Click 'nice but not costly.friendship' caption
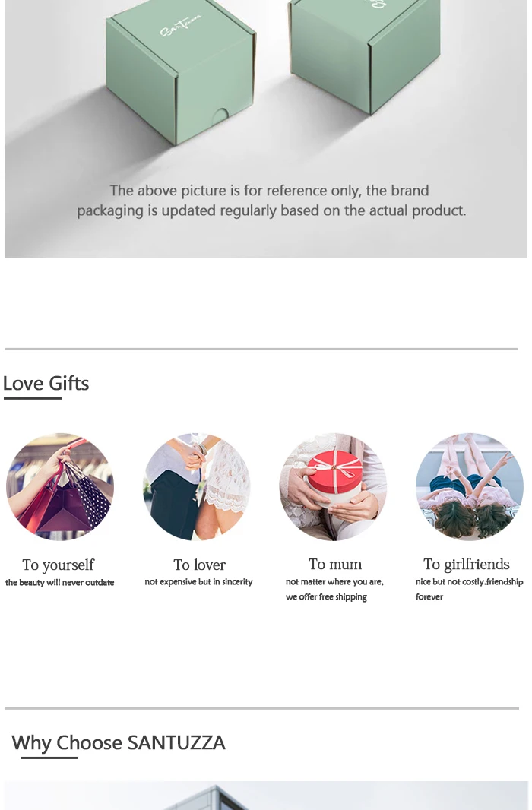The image size is (532, 810). (x=470, y=582)
